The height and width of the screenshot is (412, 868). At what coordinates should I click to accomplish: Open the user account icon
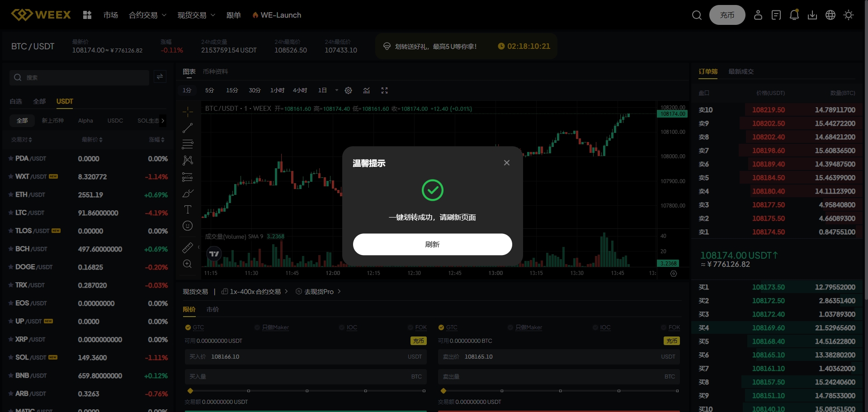[758, 15]
